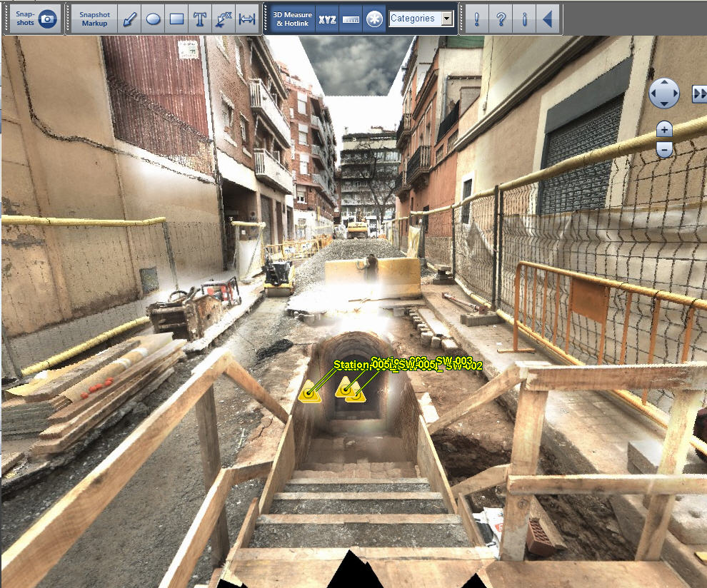Show info with the i icon

(x=524, y=19)
